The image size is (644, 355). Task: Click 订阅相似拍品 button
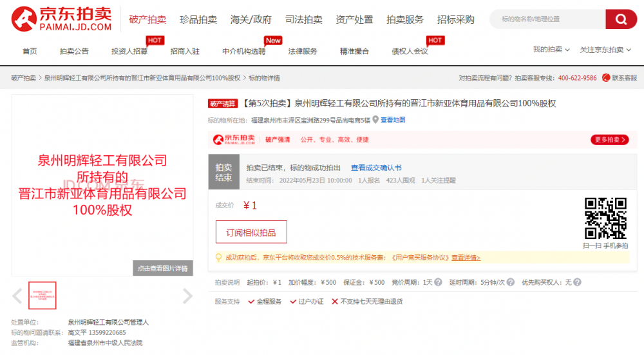pyautogui.click(x=251, y=232)
